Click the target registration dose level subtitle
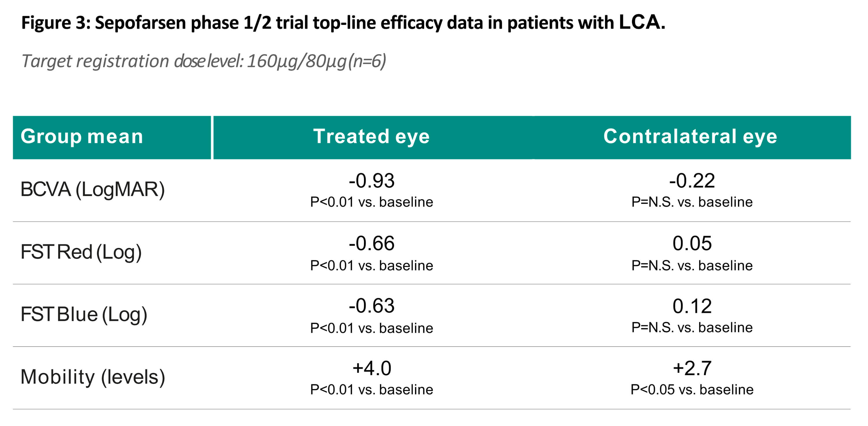This screenshot has height=426, width=868. (x=203, y=61)
